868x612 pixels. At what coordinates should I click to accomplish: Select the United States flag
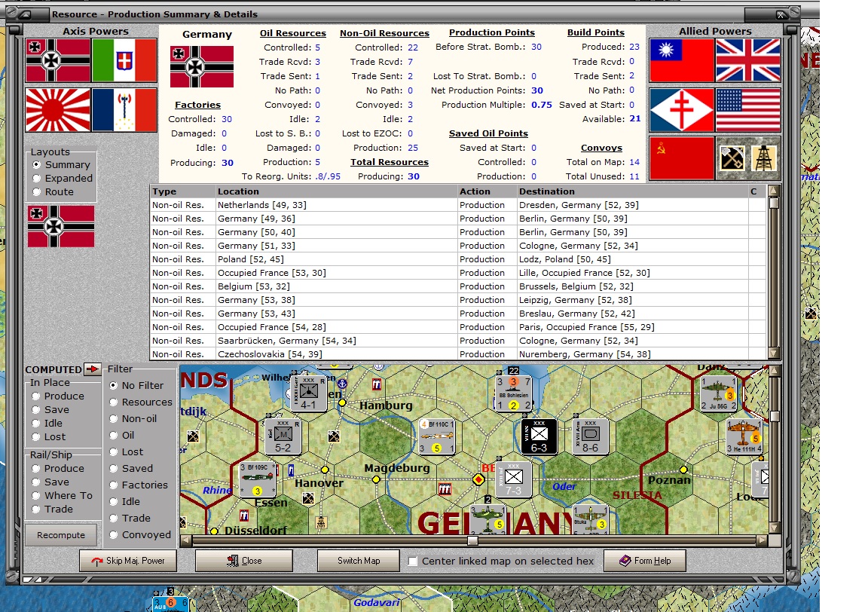(748, 109)
